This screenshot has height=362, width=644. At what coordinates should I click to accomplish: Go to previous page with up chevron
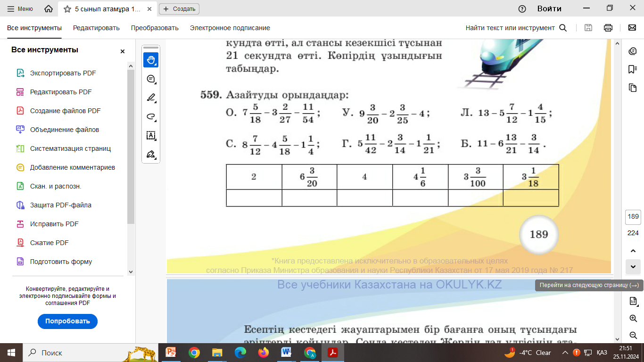click(x=633, y=250)
